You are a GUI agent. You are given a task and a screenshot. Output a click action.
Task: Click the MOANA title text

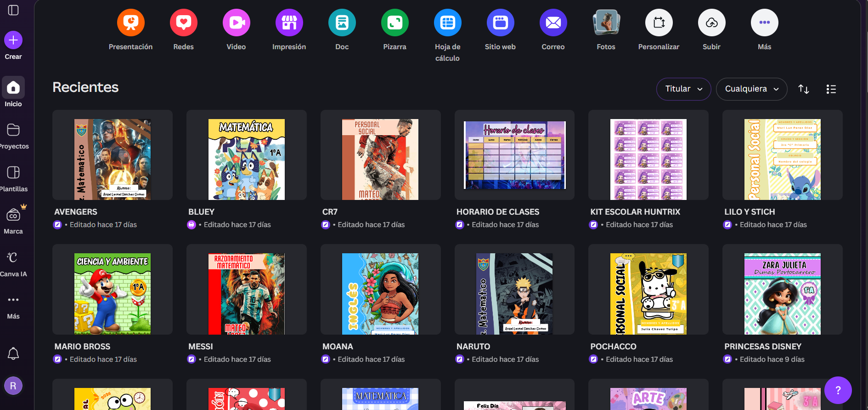(x=338, y=347)
